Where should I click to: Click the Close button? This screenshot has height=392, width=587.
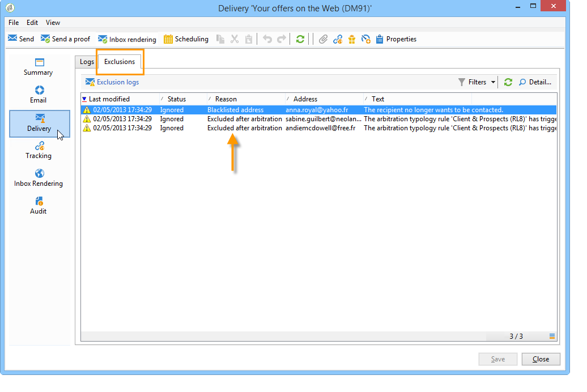[541, 359]
